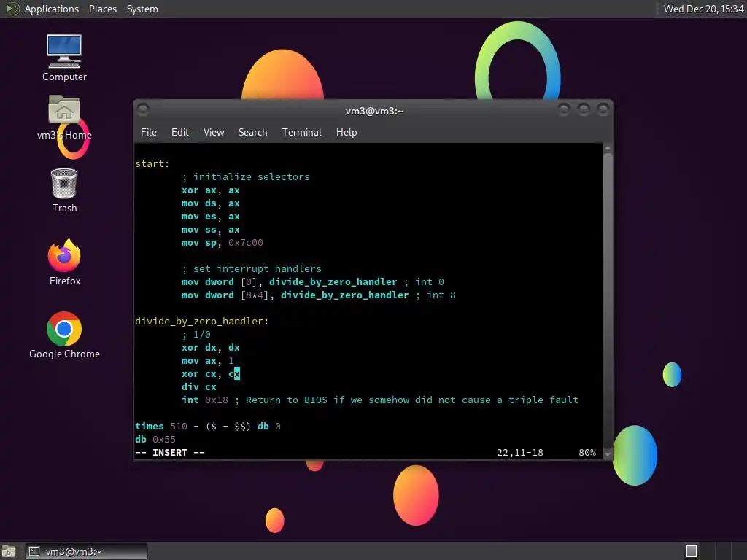Screen dimensions: 747x560
Task: Open the System menu
Action: pyautogui.click(x=142, y=9)
